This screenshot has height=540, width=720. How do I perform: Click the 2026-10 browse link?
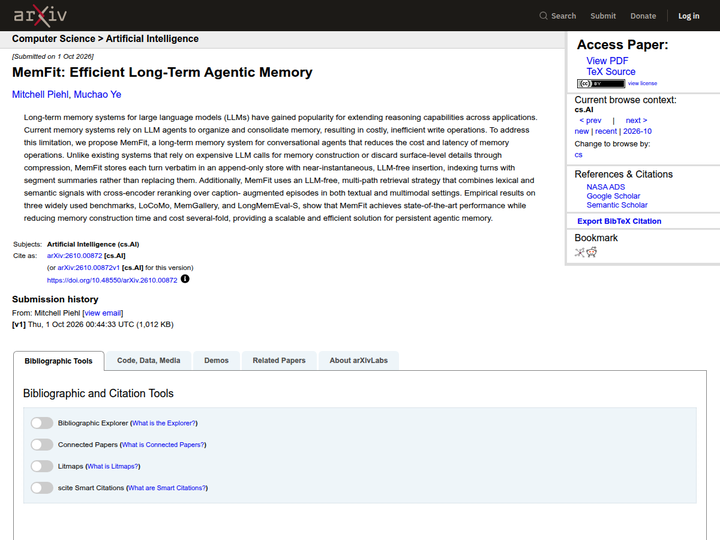pyautogui.click(x=637, y=131)
